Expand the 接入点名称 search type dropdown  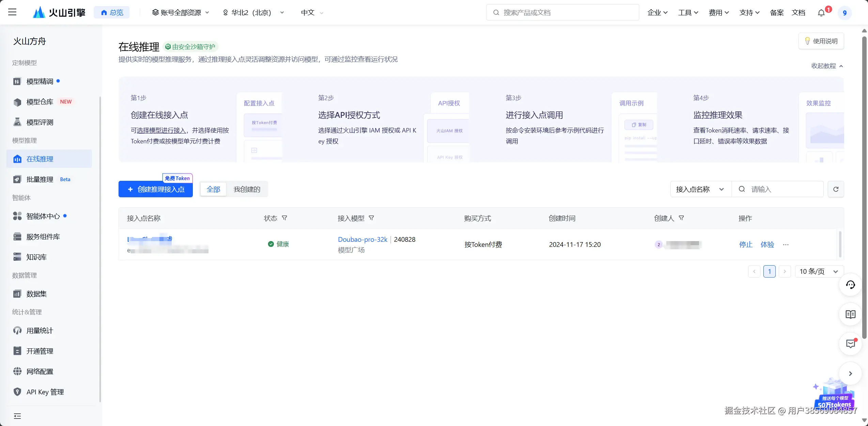click(x=700, y=189)
